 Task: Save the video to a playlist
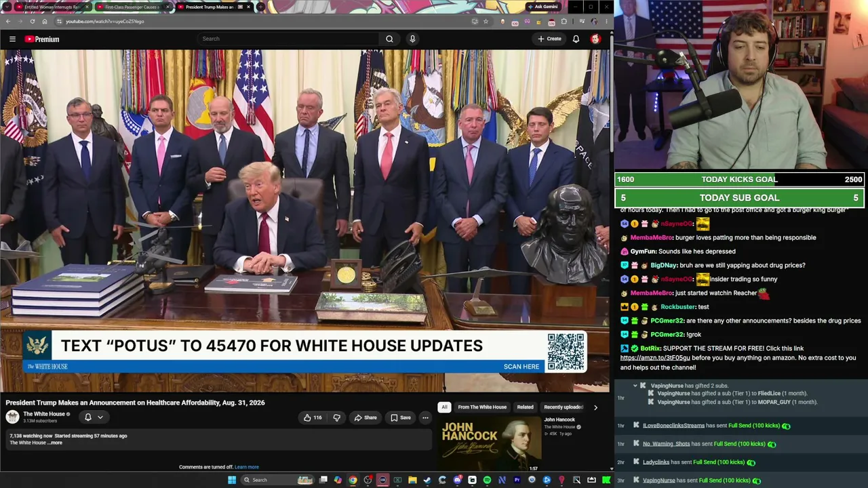[401, 418]
